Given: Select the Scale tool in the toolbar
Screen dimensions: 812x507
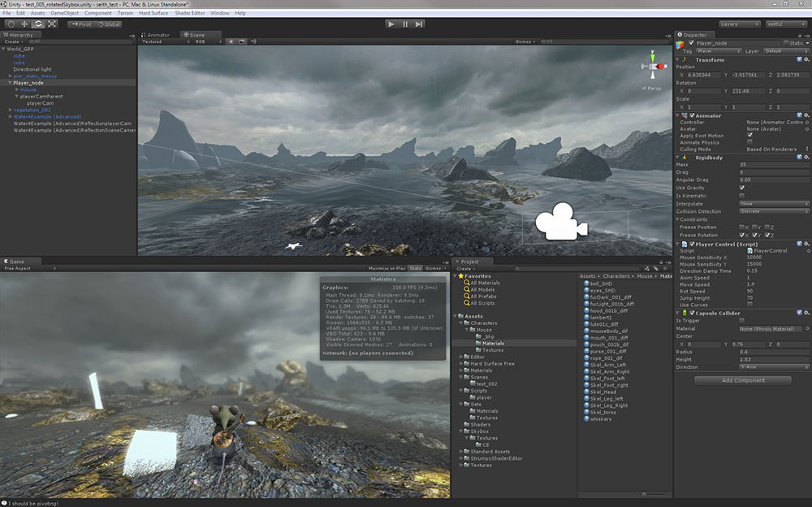Looking at the screenshot, I should point(51,24).
